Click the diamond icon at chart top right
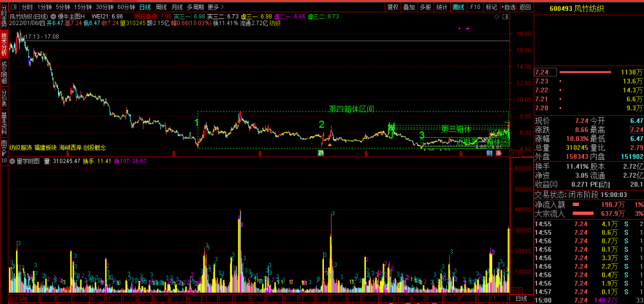 [x=497, y=17]
